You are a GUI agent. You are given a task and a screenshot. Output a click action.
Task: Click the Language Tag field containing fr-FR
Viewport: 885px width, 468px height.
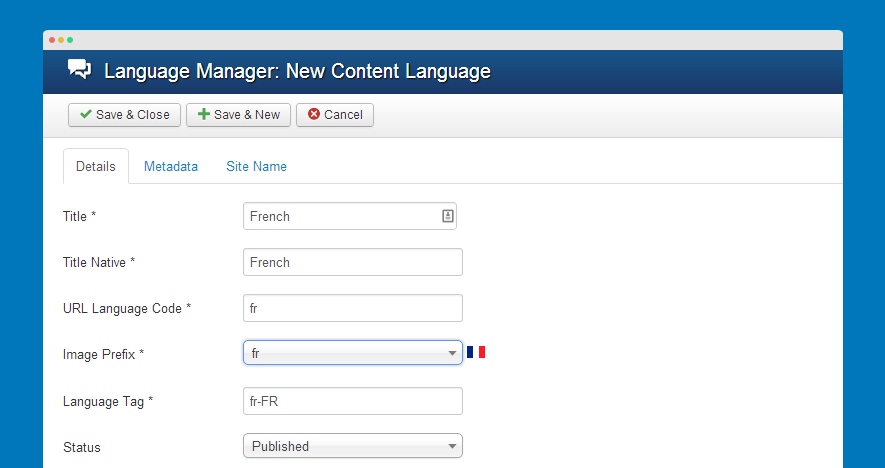[352, 401]
